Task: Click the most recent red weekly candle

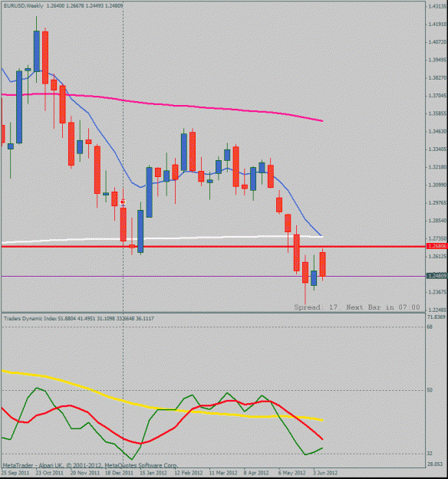Action: 323,264
